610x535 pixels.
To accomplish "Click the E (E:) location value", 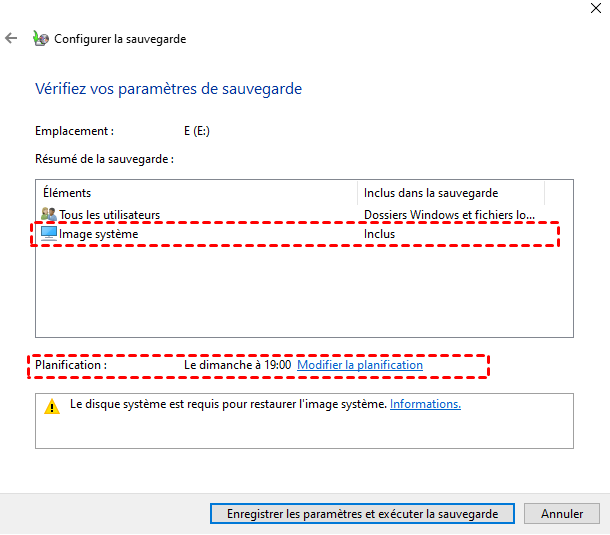I will (x=197, y=131).
